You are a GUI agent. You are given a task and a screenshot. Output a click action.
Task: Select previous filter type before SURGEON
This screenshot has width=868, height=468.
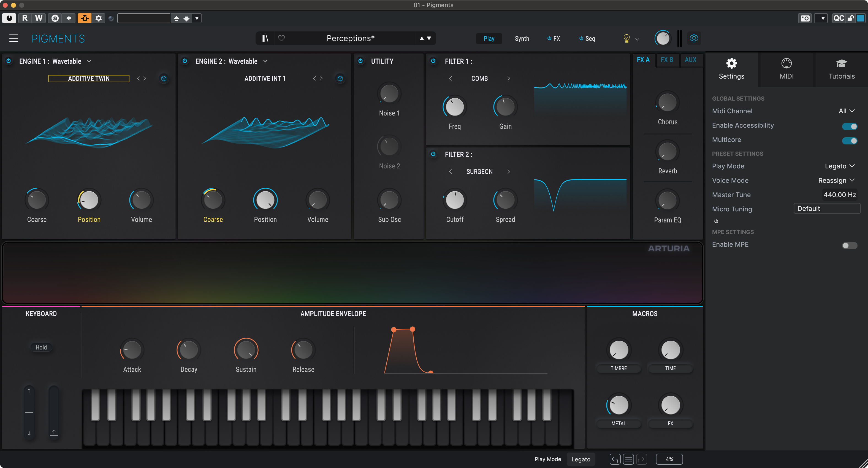point(451,172)
